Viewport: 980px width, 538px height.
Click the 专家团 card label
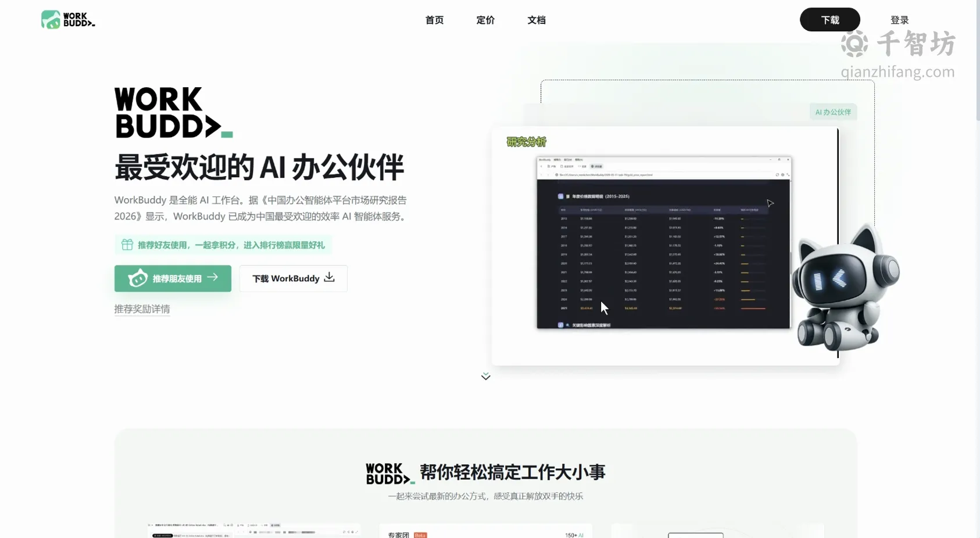coord(398,535)
